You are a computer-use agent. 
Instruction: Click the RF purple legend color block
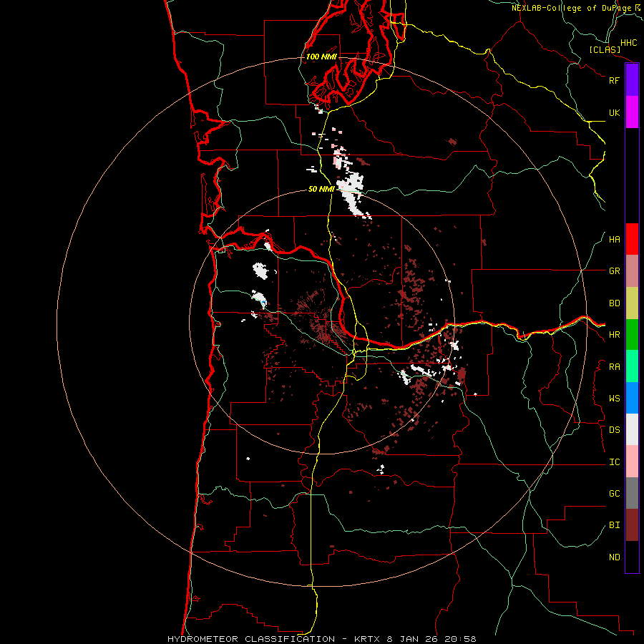(x=632, y=80)
